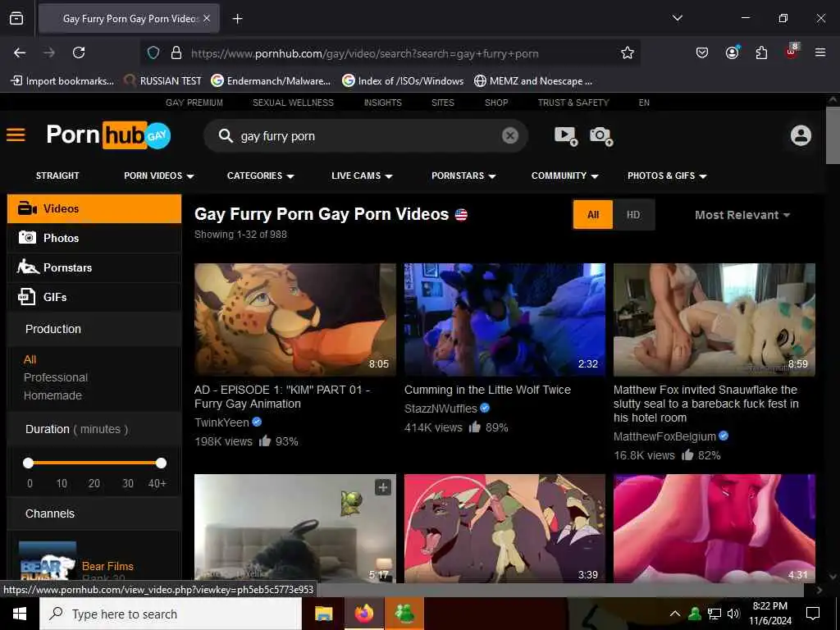Click duration slider track near 20

tap(94, 463)
